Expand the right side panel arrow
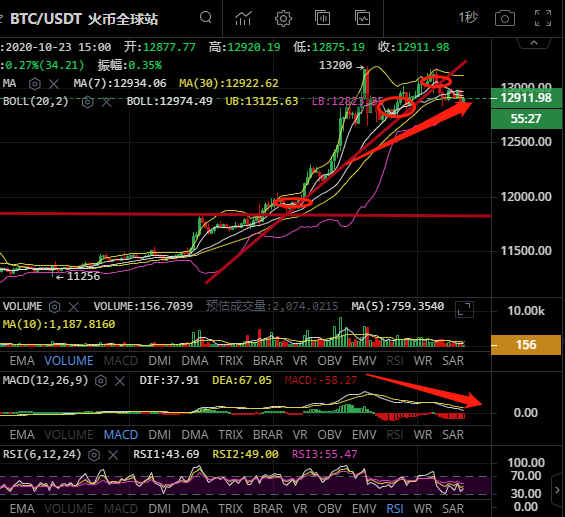565x517 pixels. point(557,490)
